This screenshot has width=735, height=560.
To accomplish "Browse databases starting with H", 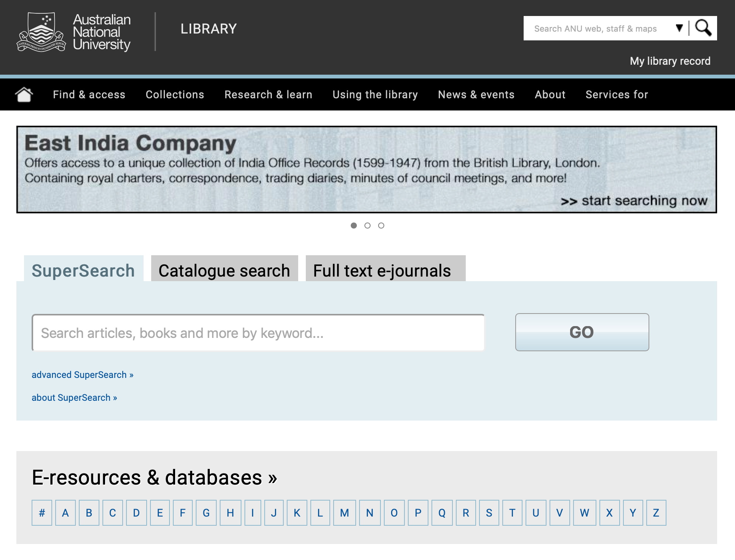I will point(230,513).
